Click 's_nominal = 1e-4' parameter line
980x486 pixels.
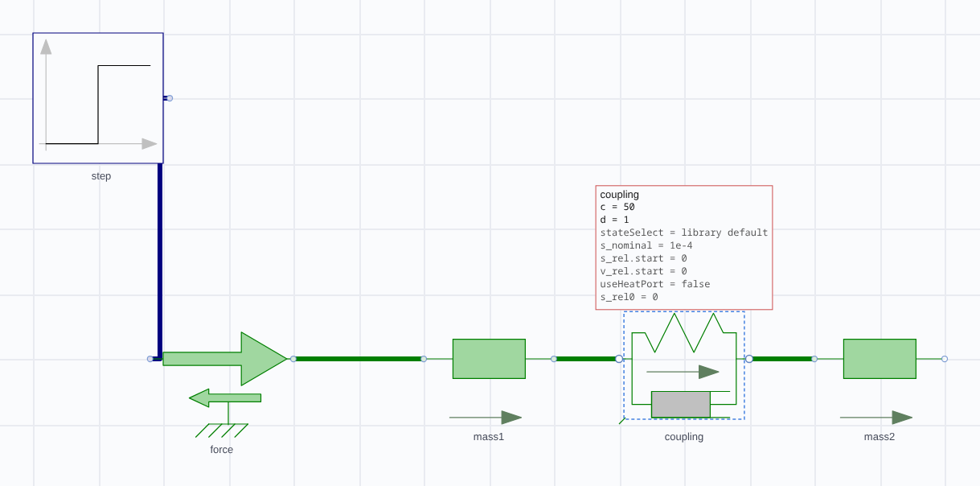(x=646, y=245)
